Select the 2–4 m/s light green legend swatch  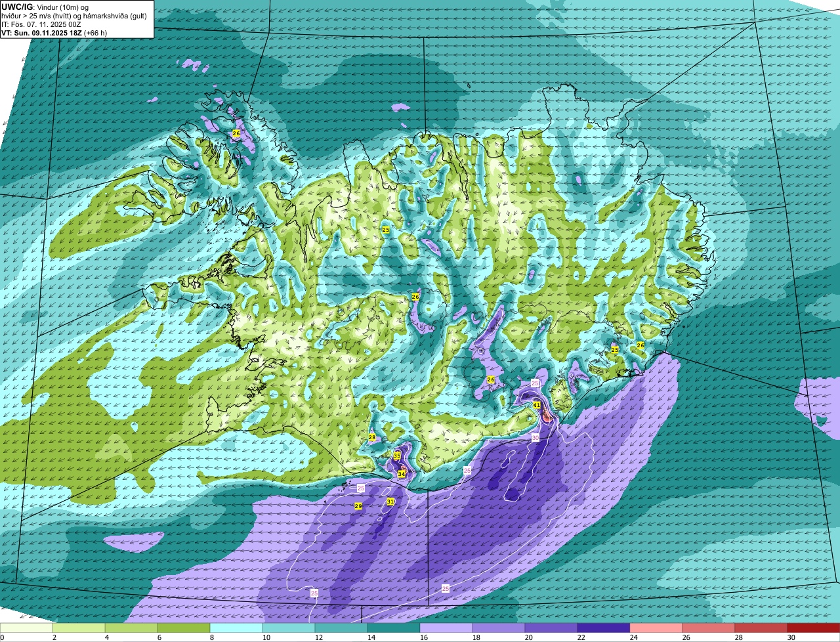[79, 628]
